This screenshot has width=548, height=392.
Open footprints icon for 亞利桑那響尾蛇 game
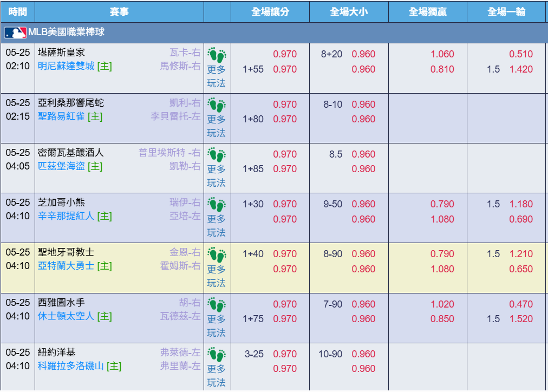point(217,105)
